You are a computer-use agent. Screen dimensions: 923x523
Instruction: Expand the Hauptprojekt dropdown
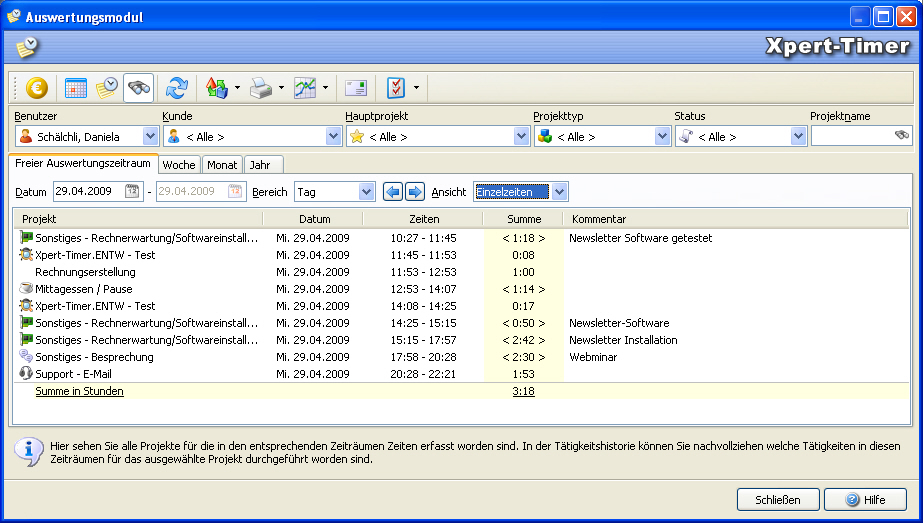click(522, 136)
